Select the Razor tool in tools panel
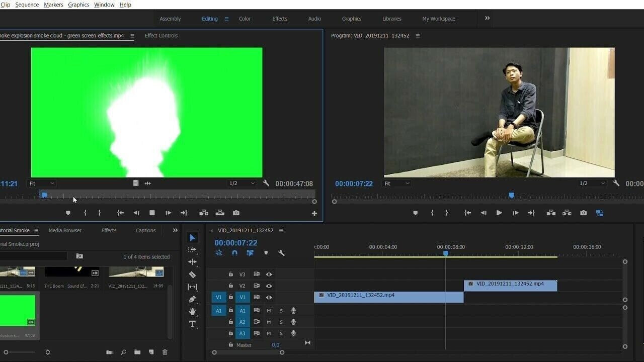Viewport: 644px width, 362px height. (192, 275)
